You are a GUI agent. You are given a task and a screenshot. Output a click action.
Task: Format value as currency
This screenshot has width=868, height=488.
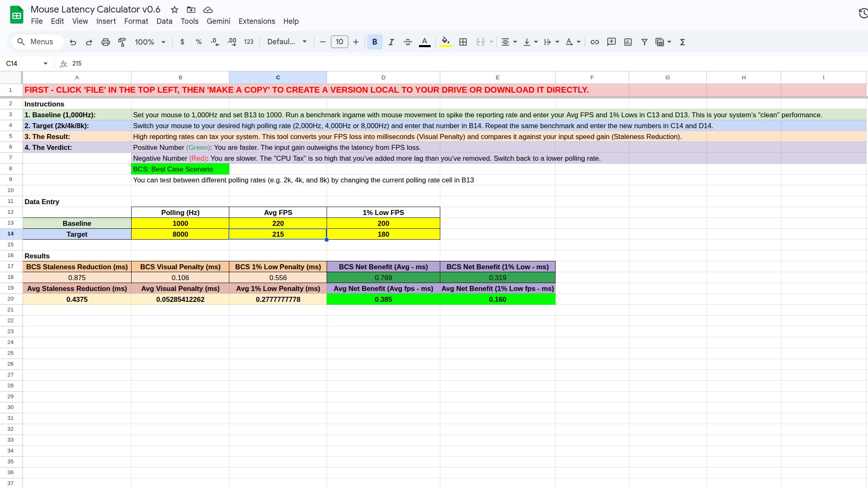(x=182, y=42)
